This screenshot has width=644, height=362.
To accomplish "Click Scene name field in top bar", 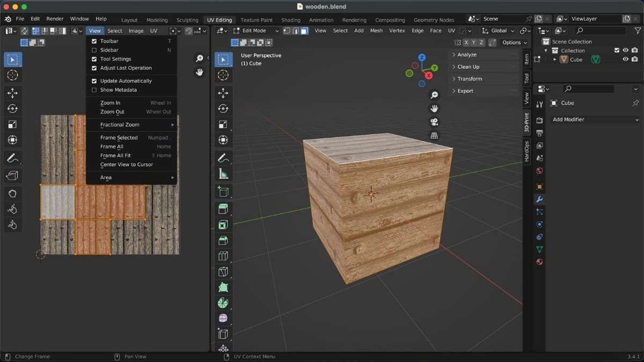I will pyautogui.click(x=502, y=19).
